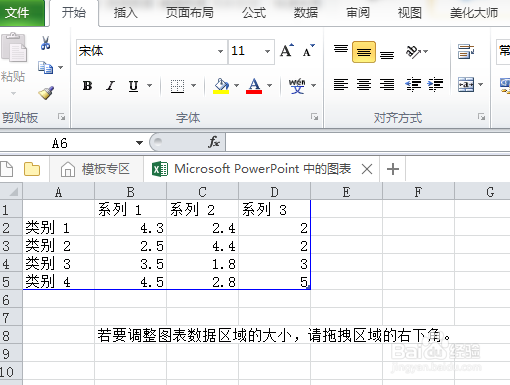Click the Paste clipboard icon
510x385 pixels.
(14, 48)
